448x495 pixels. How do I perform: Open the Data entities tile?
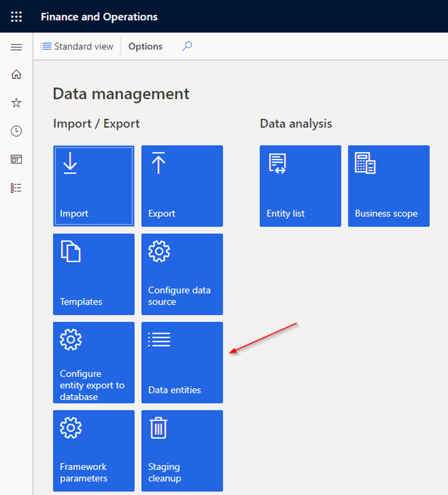pos(182,362)
